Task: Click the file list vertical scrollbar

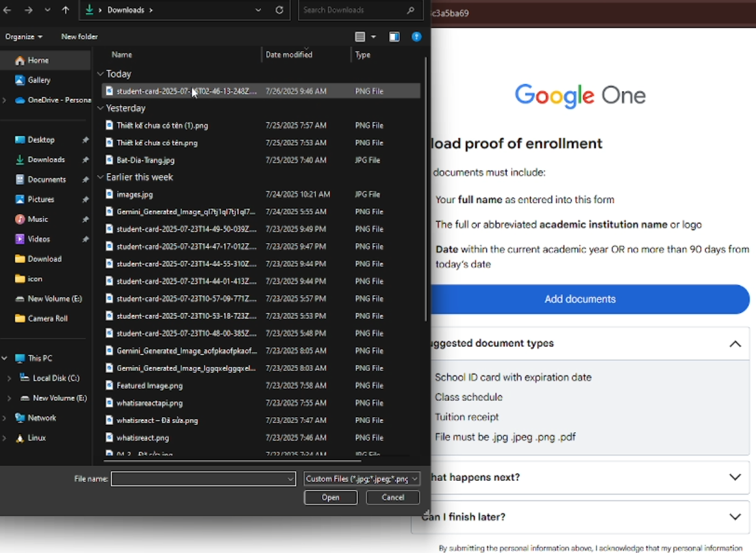Action: point(425,189)
